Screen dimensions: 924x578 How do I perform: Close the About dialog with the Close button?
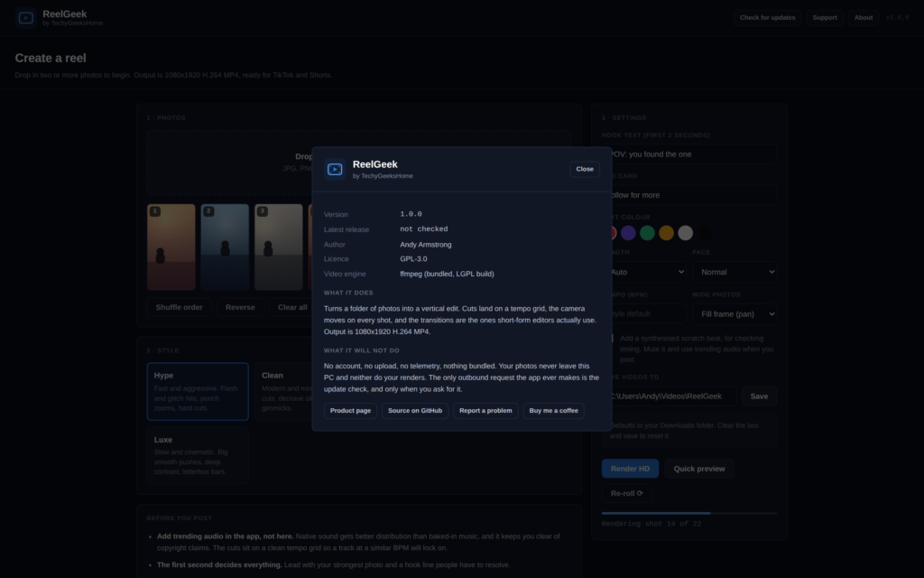pyautogui.click(x=585, y=169)
